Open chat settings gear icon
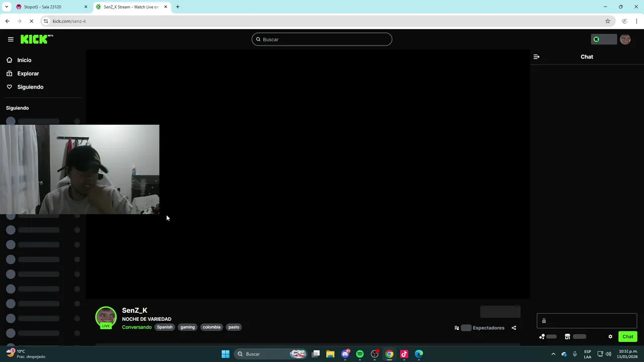The height and width of the screenshot is (362, 644). click(x=610, y=337)
